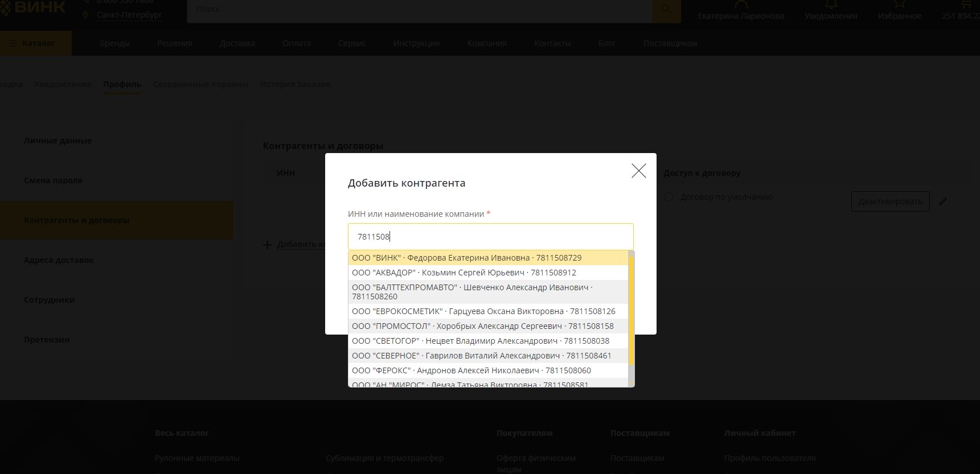Viewport: 980px width, 474px height.
Task: Click the pencil edit contract icon
Action: (x=943, y=201)
